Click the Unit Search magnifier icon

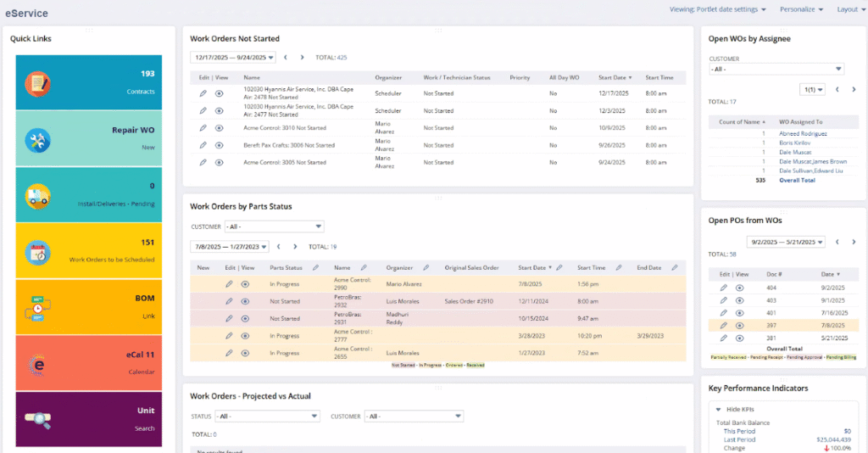click(x=38, y=419)
